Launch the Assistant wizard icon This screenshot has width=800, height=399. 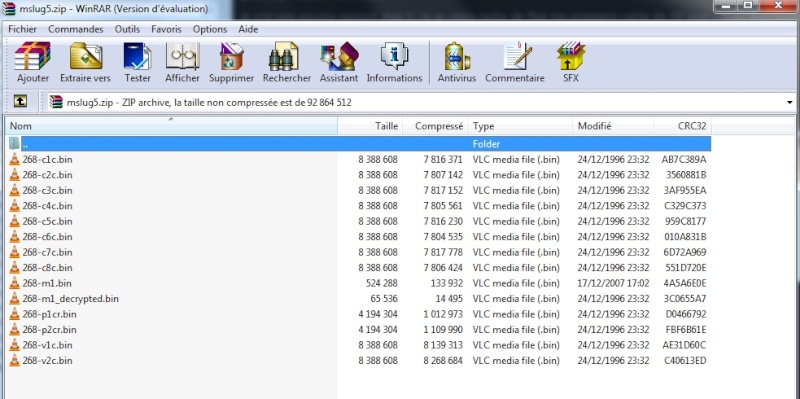pos(339,56)
